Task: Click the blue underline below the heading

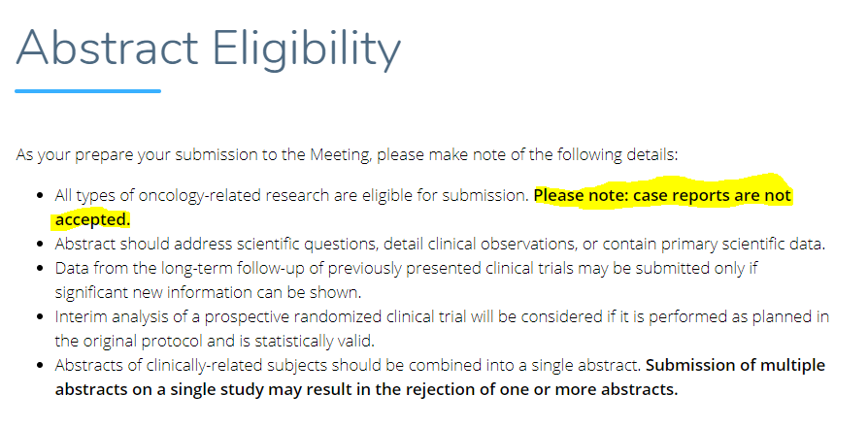Action: tap(88, 91)
